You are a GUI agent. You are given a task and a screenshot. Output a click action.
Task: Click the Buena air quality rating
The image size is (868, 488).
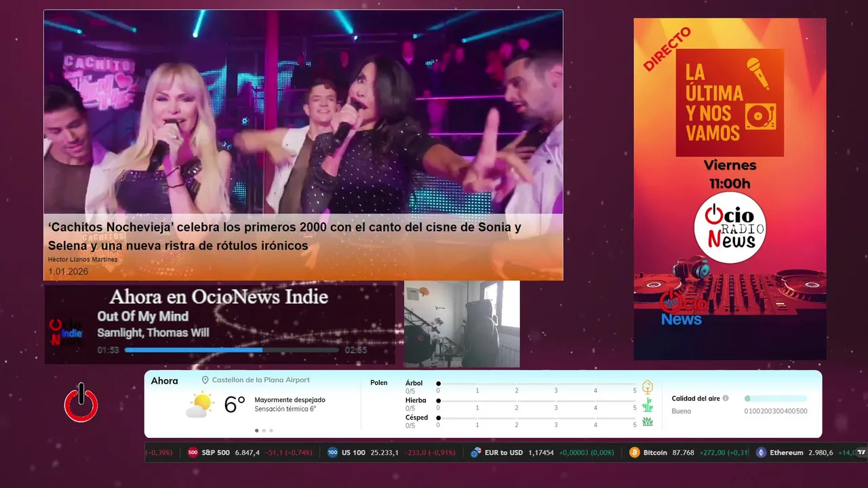tap(681, 411)
